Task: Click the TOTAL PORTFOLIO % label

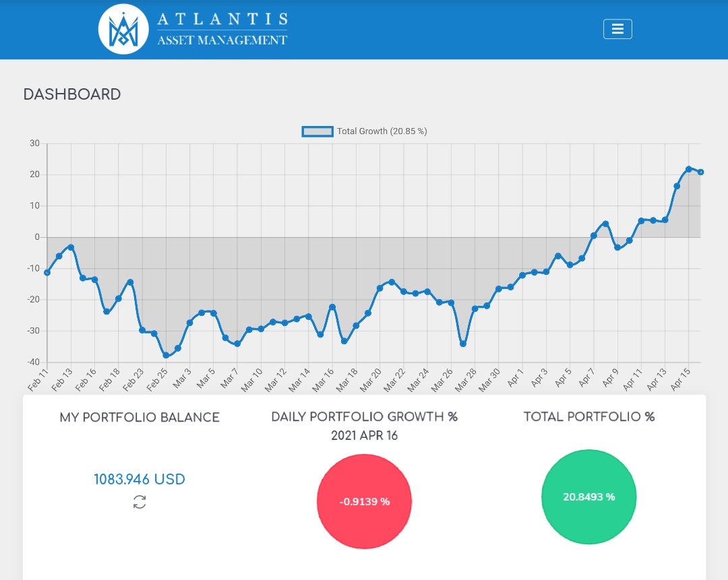Action: [x=589, y=417]
